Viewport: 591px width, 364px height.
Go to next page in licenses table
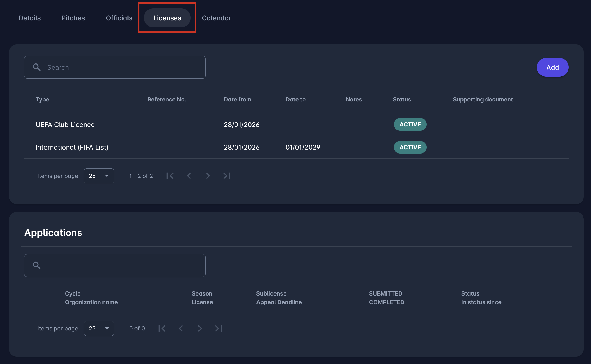click(208, 176)
